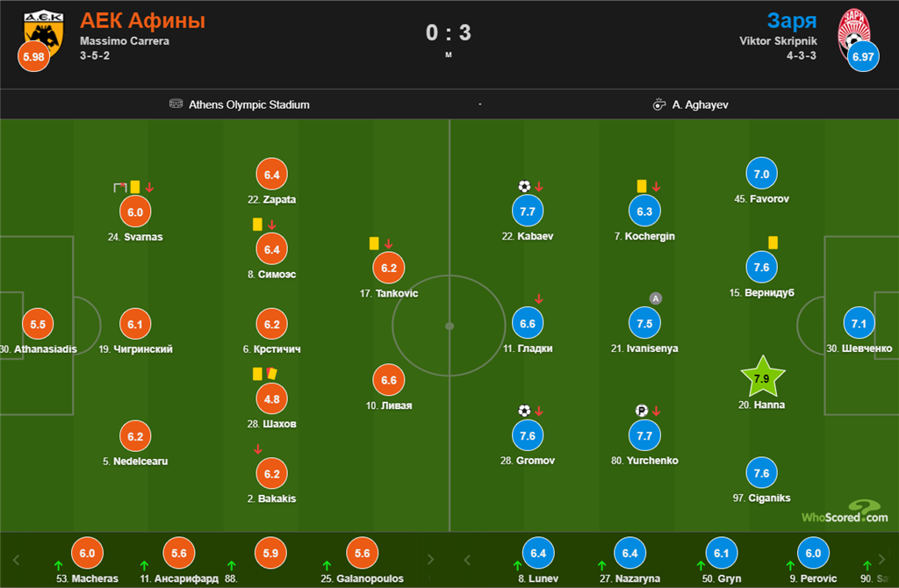Click the red card icon above Шахов
Image resolution: width=899 pixels, height=588 pixels.
[271, 374]
